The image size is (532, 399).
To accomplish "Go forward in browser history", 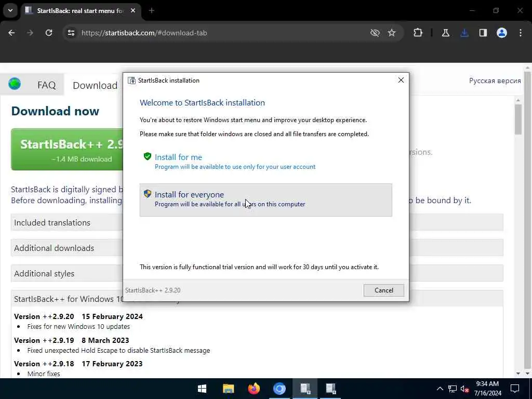I will click(30, 33).
